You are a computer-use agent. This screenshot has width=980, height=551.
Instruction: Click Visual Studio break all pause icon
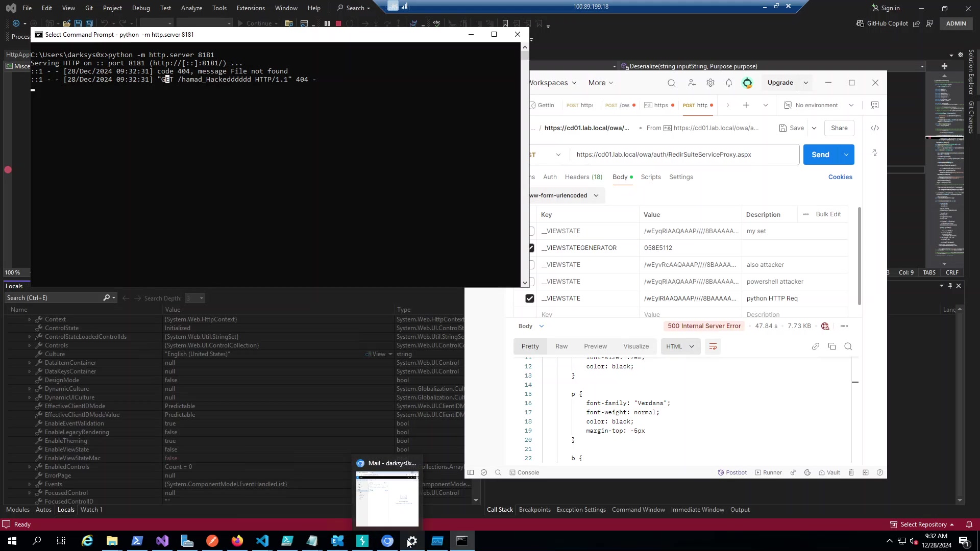(327, 23)
